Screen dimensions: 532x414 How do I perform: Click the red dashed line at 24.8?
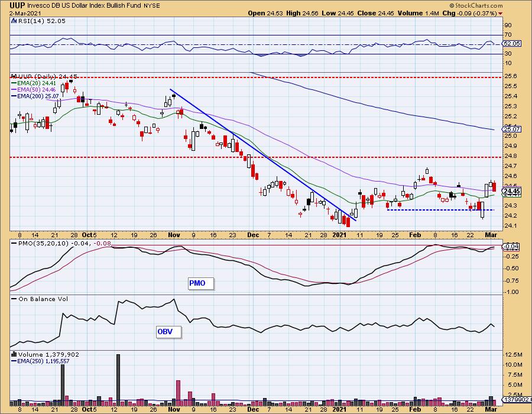tap(256, 157)
